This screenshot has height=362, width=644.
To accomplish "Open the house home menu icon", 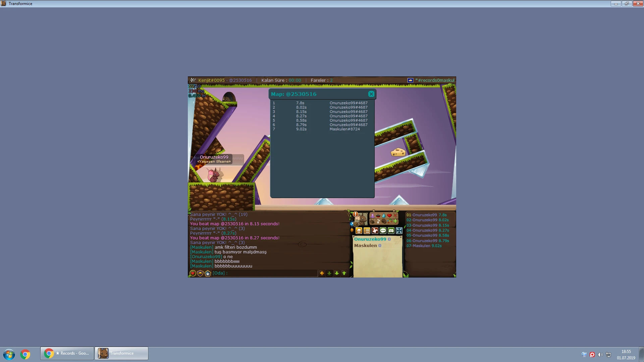I will coord(359,231).
